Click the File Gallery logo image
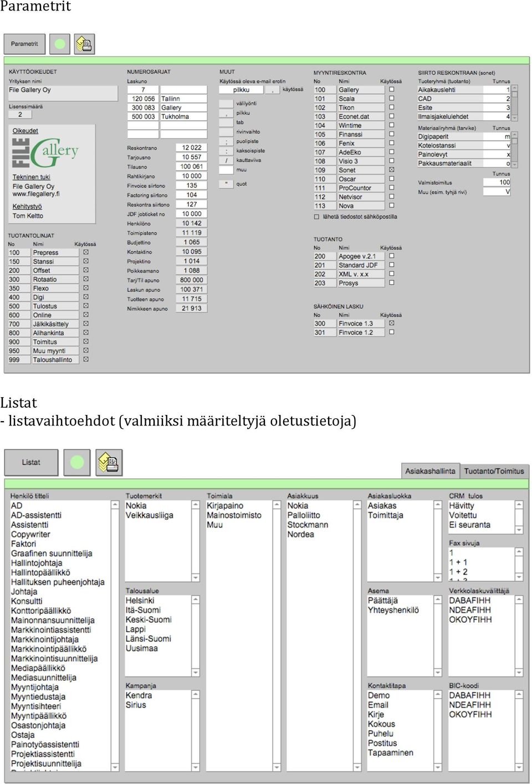Image resolution: width=532 pixels, height=784 pixels. [x=45, y=153]
